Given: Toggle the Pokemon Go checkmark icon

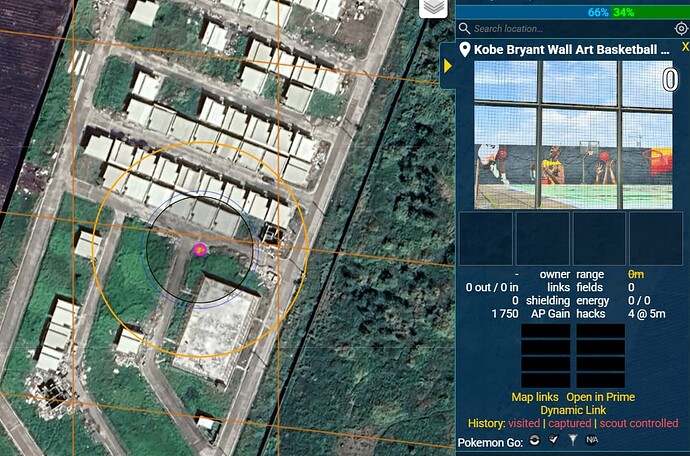Looking at the screenshot, I should (x=554, y=439).
